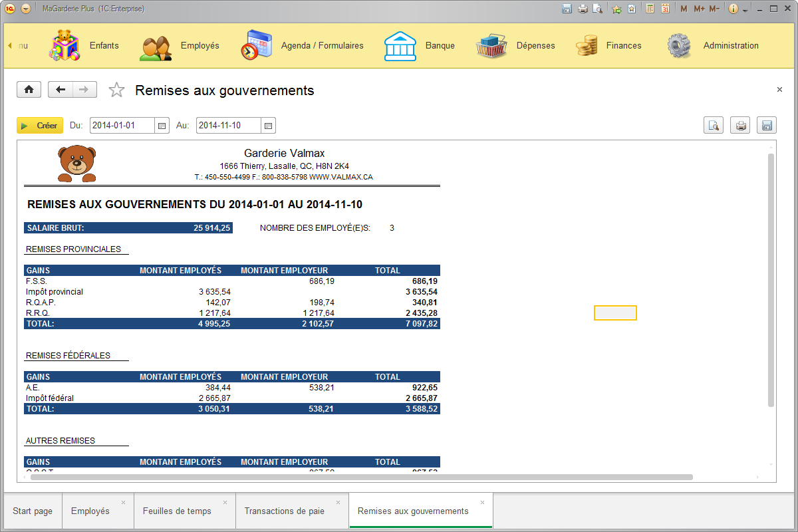
Task: Open the calculator from the title bar toolbar
Action: click(x=649, y=8)
